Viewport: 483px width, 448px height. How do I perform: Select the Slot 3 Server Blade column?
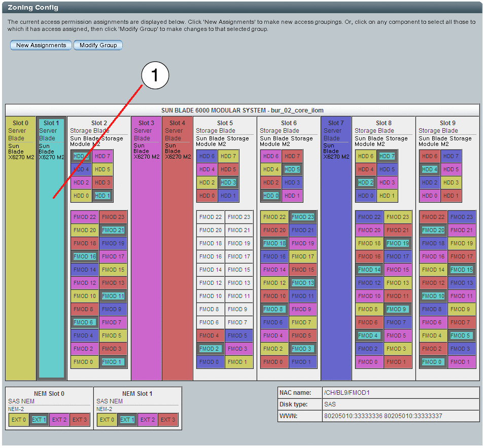(146, 248)
